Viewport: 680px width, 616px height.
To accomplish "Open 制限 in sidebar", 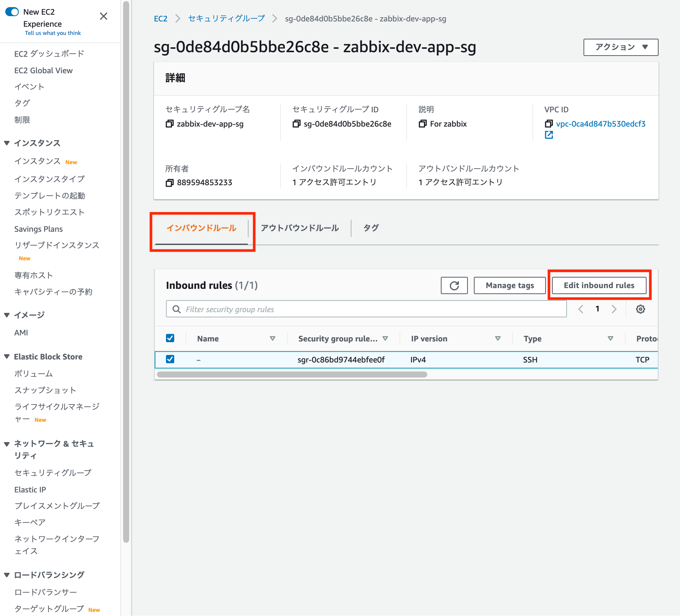I will click(22, 120).
